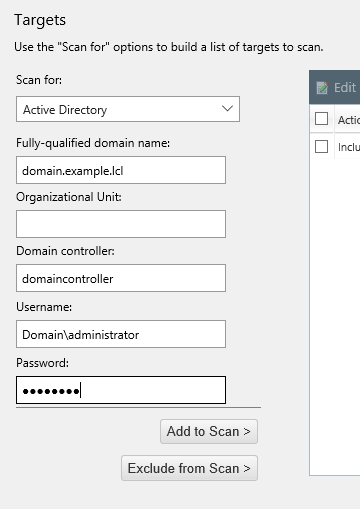Click the Fully-qualified domain name field
The width and height of the screenshot is (360, 509).
pos(121,170)
